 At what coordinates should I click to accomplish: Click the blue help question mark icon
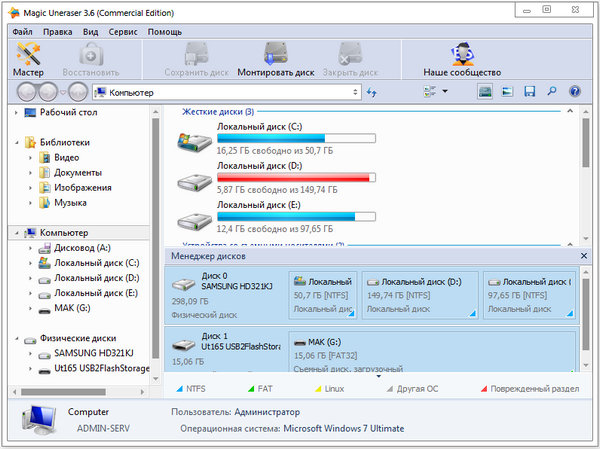click(574, 92)
